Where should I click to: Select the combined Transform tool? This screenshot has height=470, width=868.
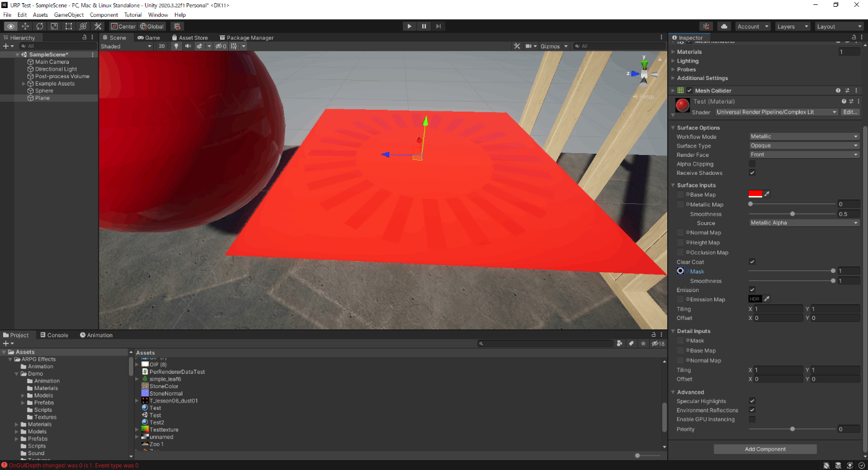[x=82, y=27]
